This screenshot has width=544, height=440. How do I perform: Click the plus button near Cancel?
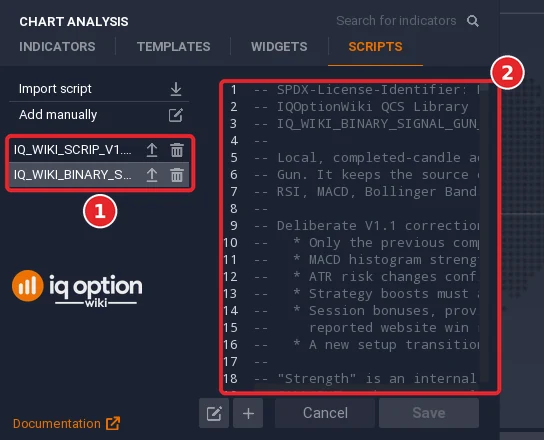[248, 413]
